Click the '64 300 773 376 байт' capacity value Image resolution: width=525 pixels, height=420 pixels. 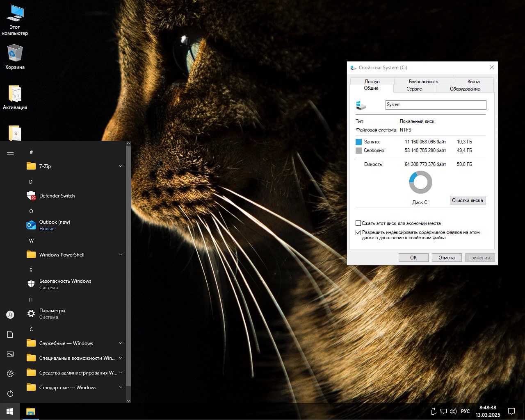[425, 164]
